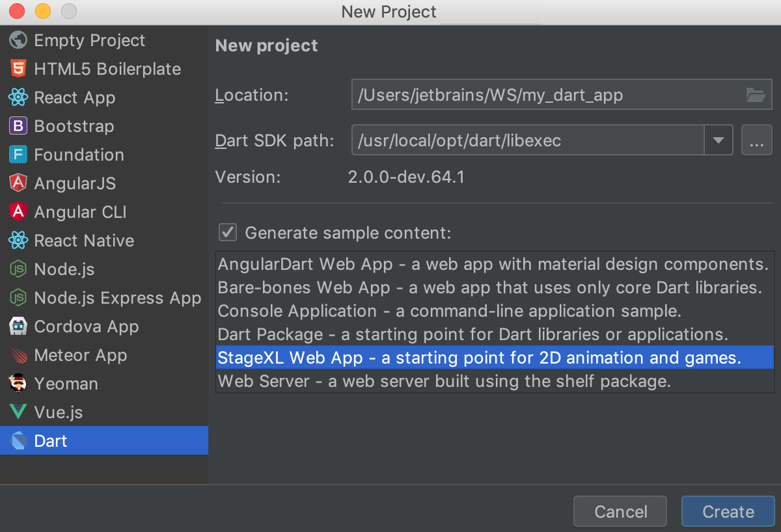Pick Bootstrap project type label
Viewport: 781px width, 532px height.
point(74,126)
